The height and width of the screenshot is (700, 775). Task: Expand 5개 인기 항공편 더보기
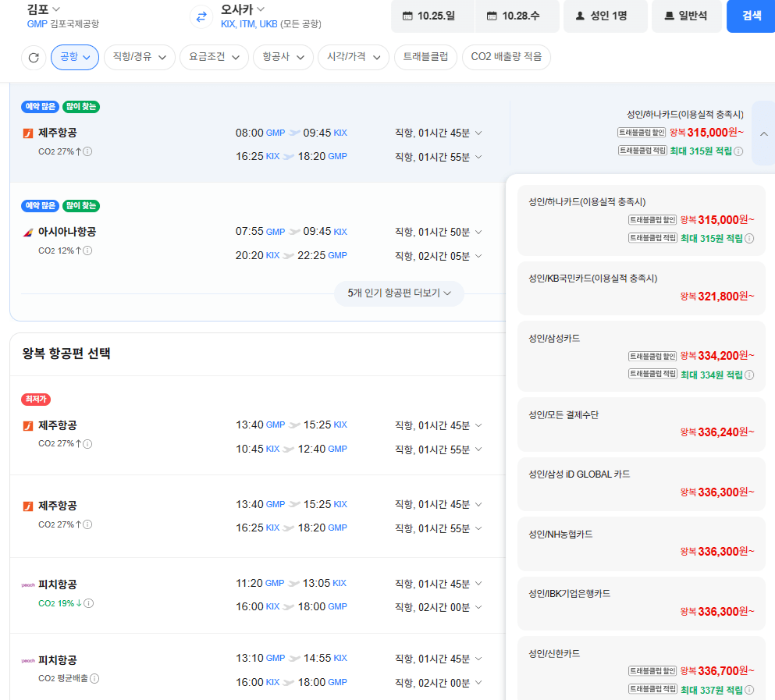click(x=399, y=293)
